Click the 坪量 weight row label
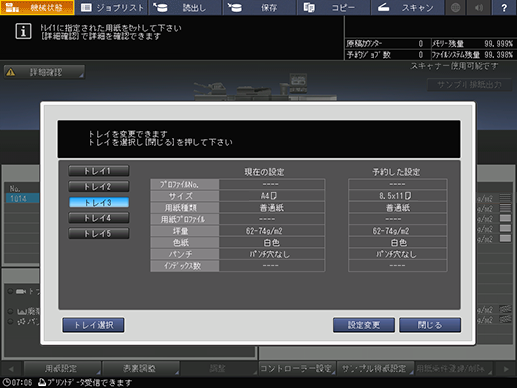Viewport: 517px width, 388px height. 185,231
